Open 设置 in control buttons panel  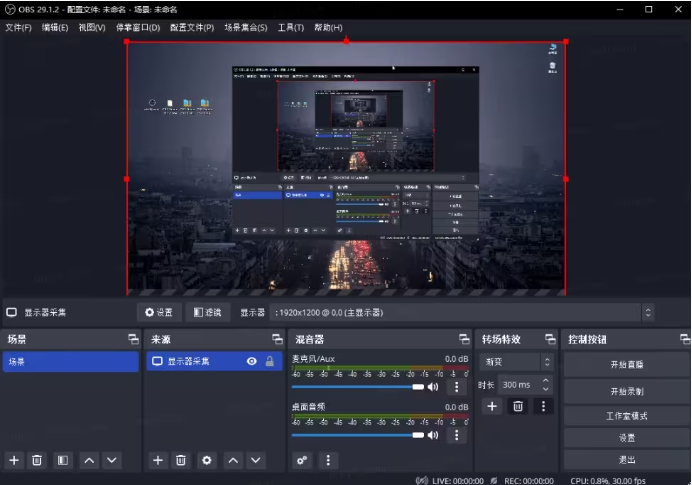coord(627,438)
